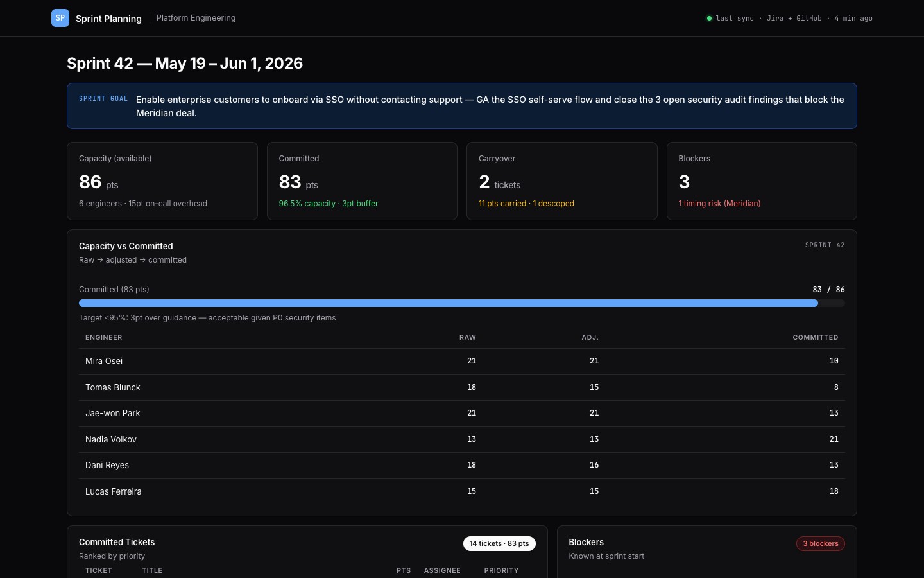
Task: Select the Tomas Blunck row name
Action: coord(113,387)
